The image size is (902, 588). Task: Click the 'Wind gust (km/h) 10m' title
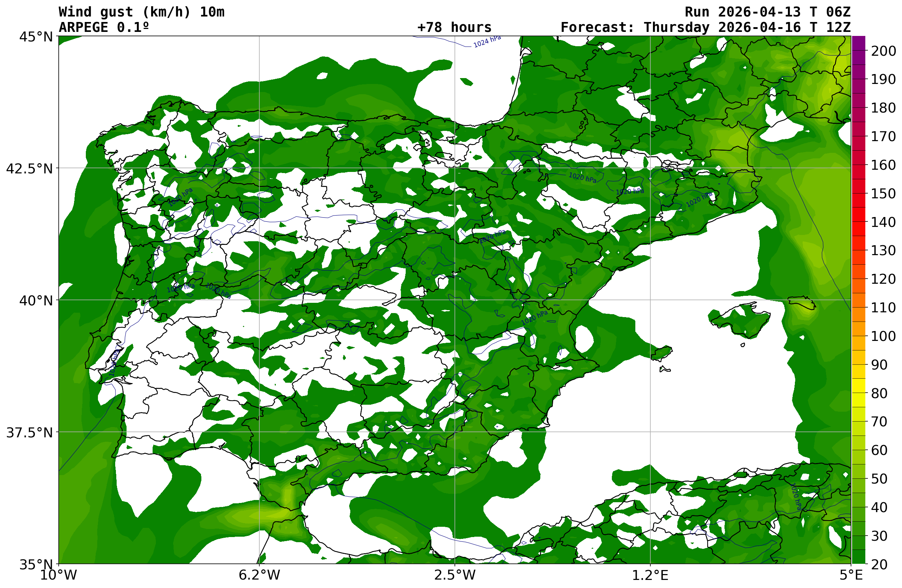click(141, 12)
